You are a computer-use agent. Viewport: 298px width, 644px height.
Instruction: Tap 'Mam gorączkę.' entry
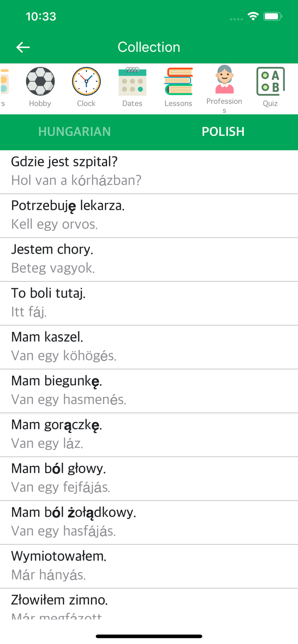[149, 434]
